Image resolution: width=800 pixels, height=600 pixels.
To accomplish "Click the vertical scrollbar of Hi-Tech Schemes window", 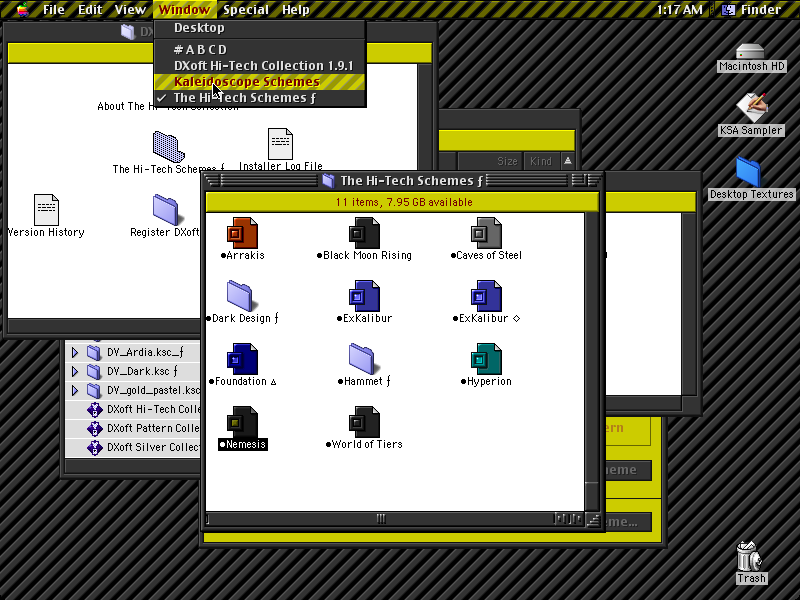I will click(592, 362).
